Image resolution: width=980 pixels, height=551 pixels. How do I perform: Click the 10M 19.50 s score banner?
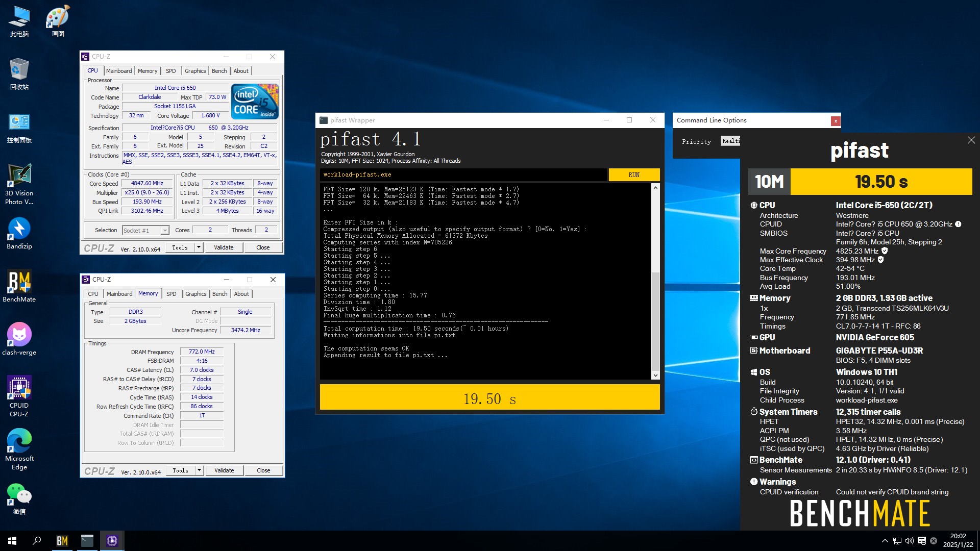(860, 182)
